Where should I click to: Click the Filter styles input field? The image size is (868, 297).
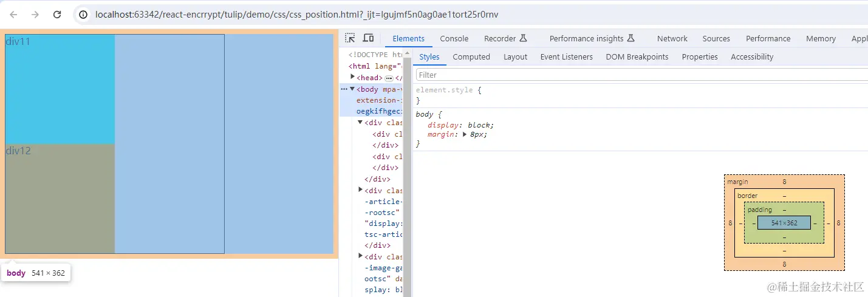[x=641, y=75]
